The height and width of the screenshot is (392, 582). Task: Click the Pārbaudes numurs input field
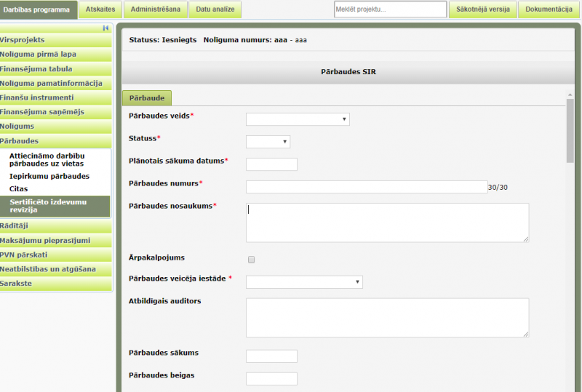[366, 187]
